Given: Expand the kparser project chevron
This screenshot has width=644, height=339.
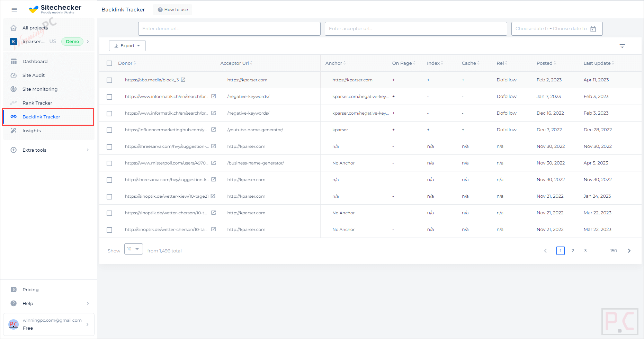Looking at the screenshot, I should (x=88, y=42).
